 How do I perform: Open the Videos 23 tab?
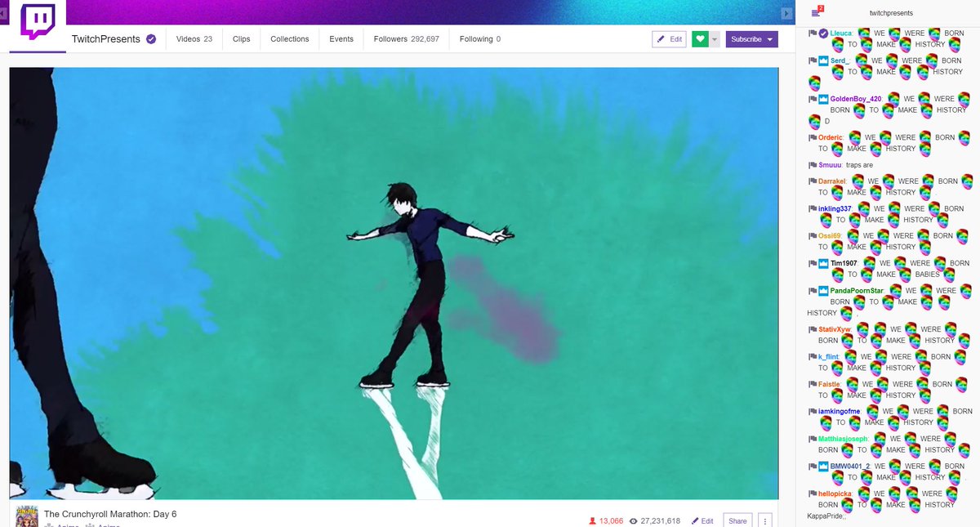click(194, 39)
